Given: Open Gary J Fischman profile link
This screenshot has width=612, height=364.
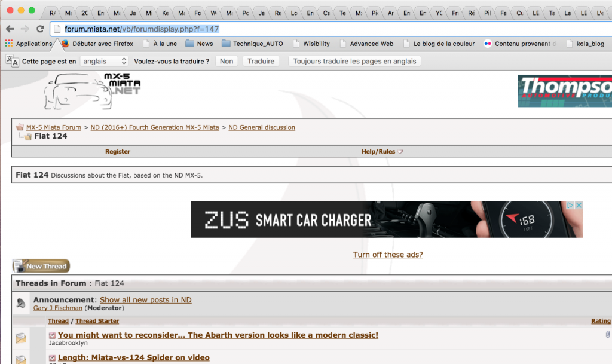Looking at the screenshot, I should (58, 308).
